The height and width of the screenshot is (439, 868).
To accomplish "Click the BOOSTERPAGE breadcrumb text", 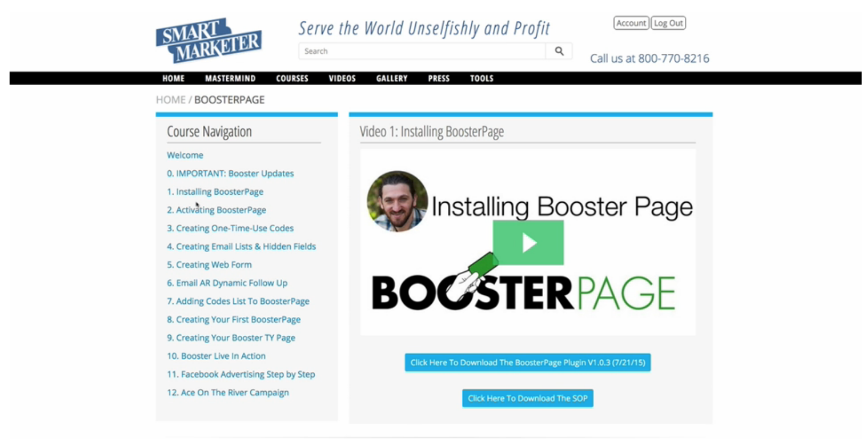I will coord(229,100).
